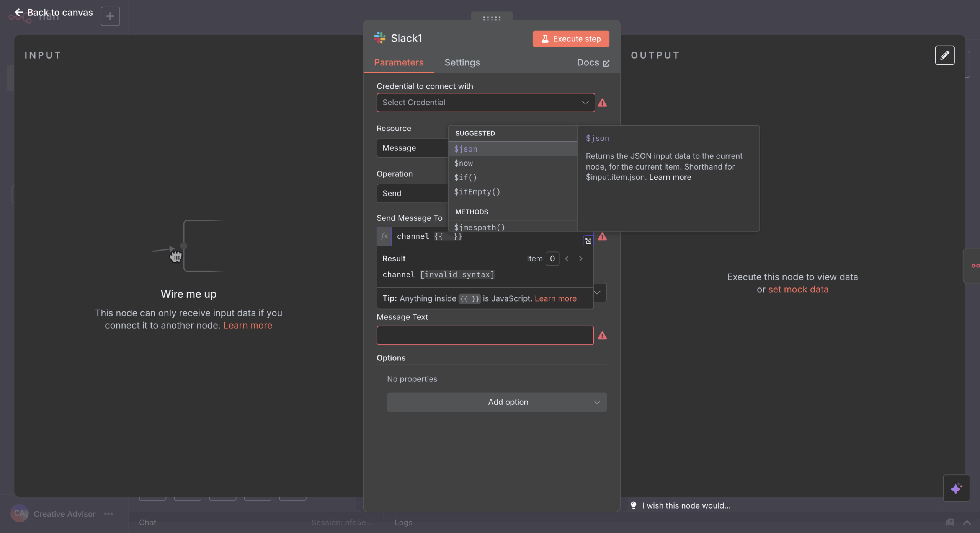This screenshot has width=980, height=533.
Task: Open the three-dot user menu
Action: point(109,513)
